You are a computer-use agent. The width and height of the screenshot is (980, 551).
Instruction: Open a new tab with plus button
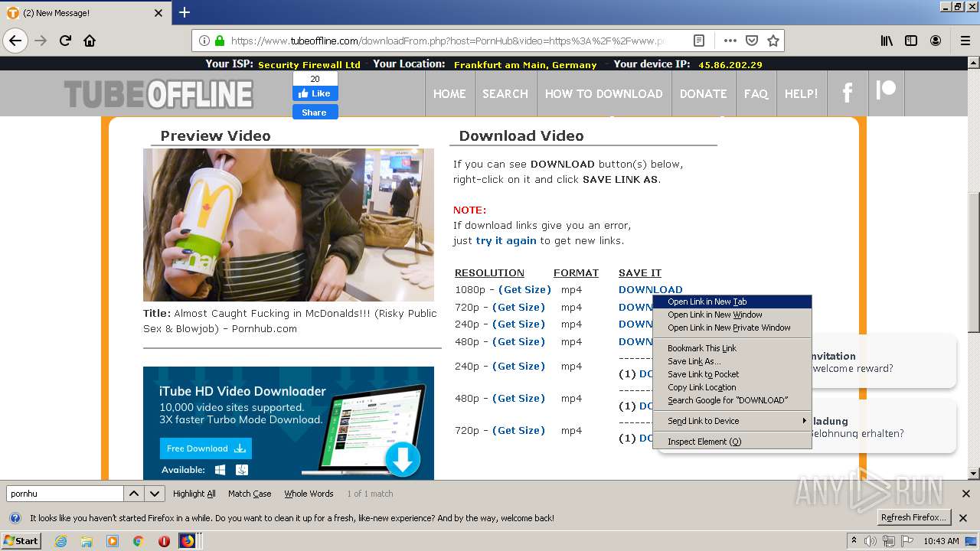(x=185, y=12)
